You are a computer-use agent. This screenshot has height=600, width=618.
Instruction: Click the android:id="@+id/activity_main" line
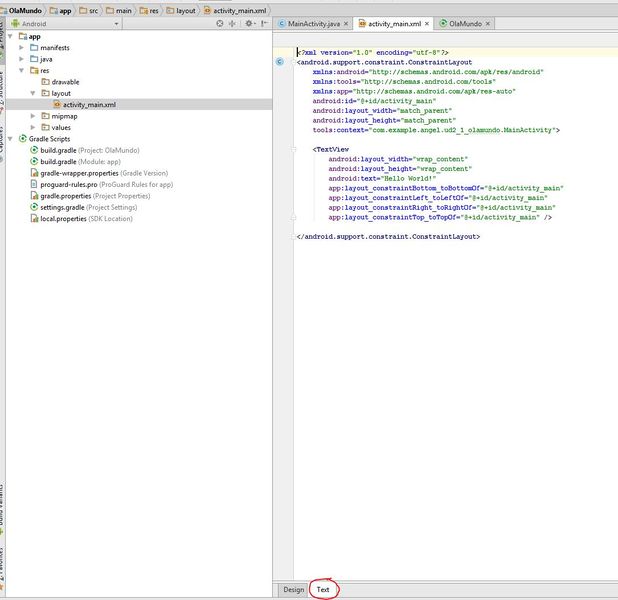coord(374,101)
